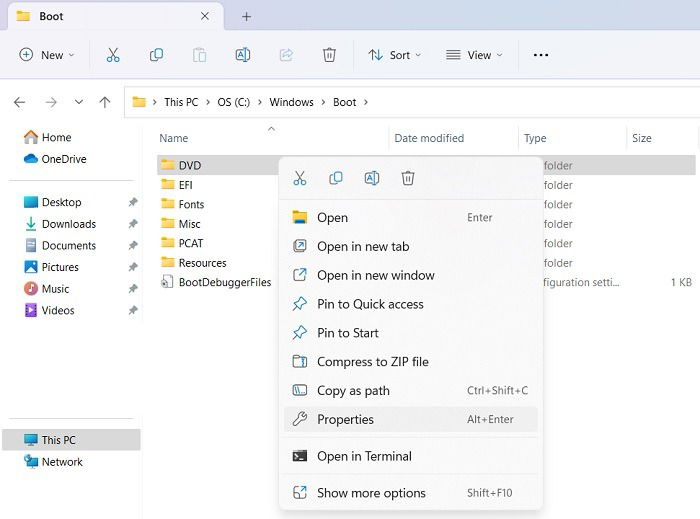Click the toolbar Delete trash icon
700x519 pixels.
(x=329, y=55)
